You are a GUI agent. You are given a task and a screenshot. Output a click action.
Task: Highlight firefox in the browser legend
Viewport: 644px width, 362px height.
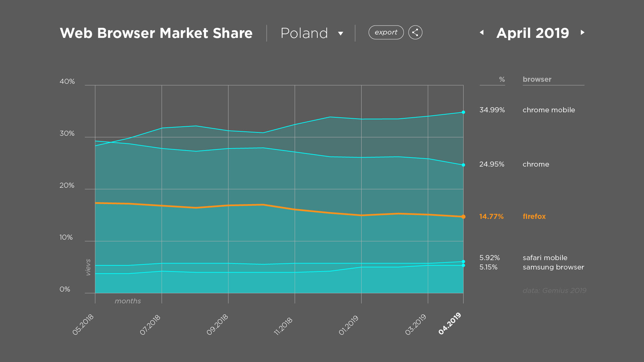coord(534,217)
